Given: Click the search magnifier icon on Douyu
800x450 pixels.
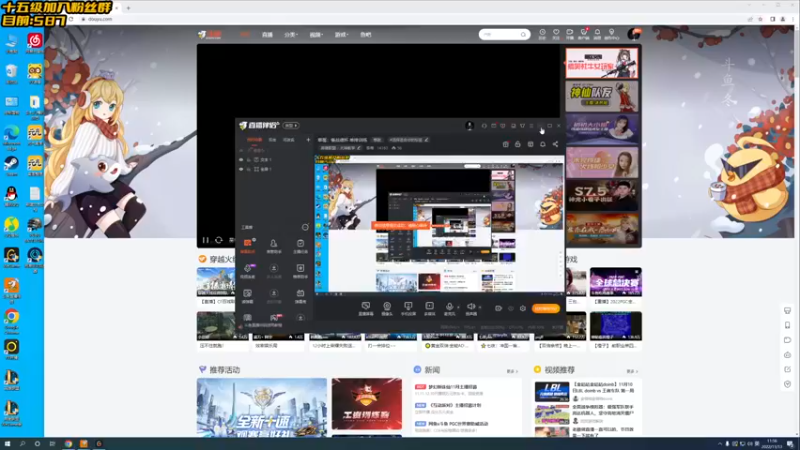Looking at the screenshot, I should pyautogui.click(x=523, y=34).
